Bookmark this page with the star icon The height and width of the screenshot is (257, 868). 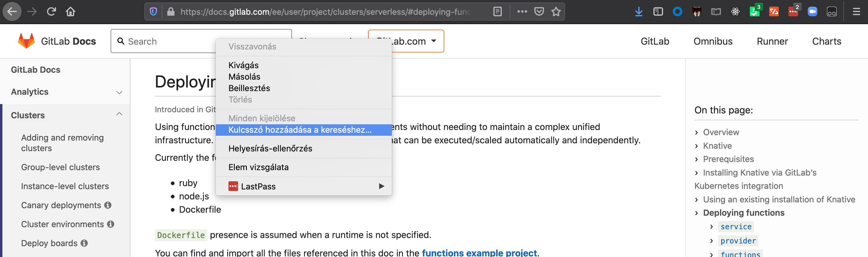coord(556,12)
